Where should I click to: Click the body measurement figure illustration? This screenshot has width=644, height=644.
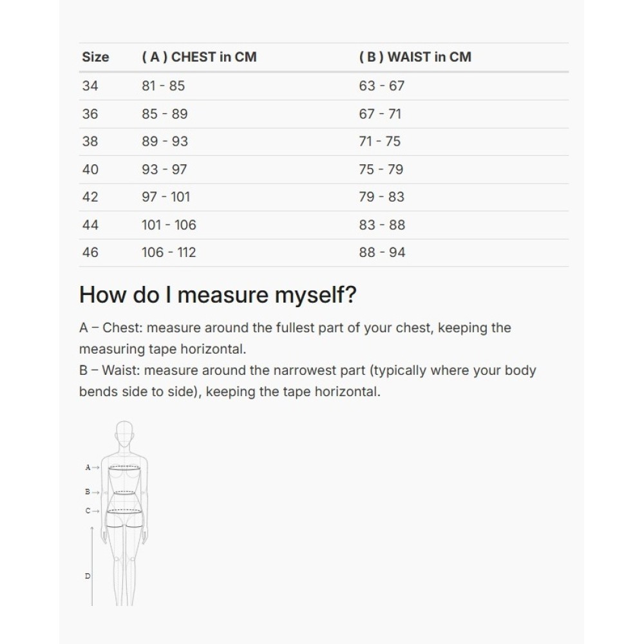pyautogui.click(x=117, y=513)
